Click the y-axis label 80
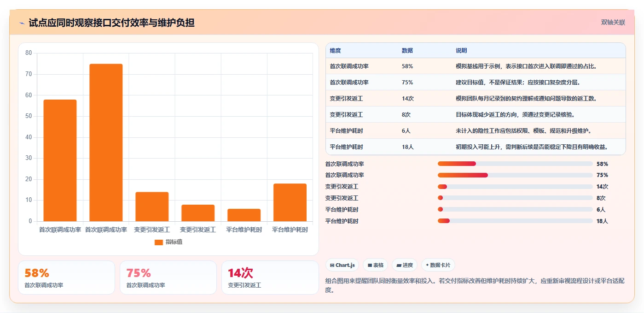The image size is (644, 313). (29, 53)
